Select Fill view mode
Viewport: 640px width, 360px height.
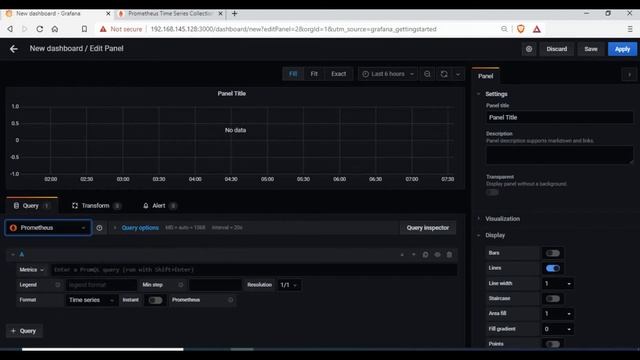click(x=293, y=74)
